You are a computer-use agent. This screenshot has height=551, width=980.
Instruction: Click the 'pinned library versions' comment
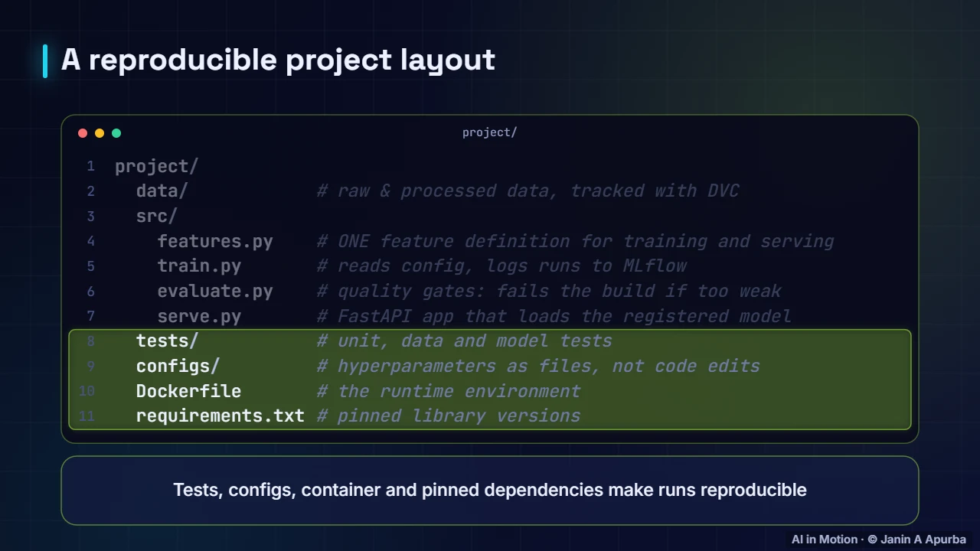click(x=449, y=416)
